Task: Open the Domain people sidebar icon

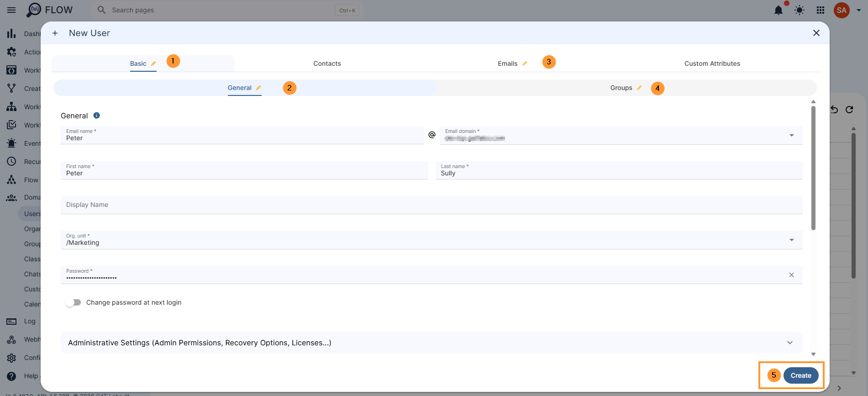Action: coord(11,197)
